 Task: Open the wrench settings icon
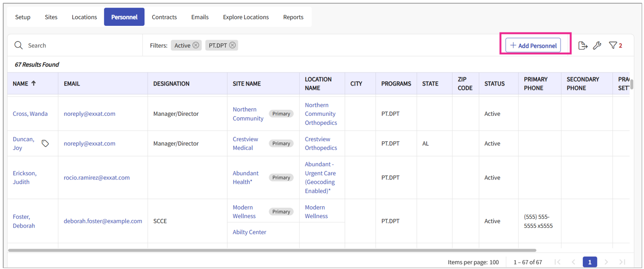click(x=597, y=46)
